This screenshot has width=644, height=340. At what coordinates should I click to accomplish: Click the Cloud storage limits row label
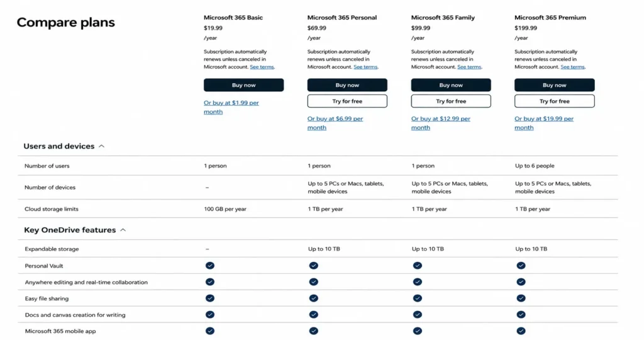[x=52, y=209]
